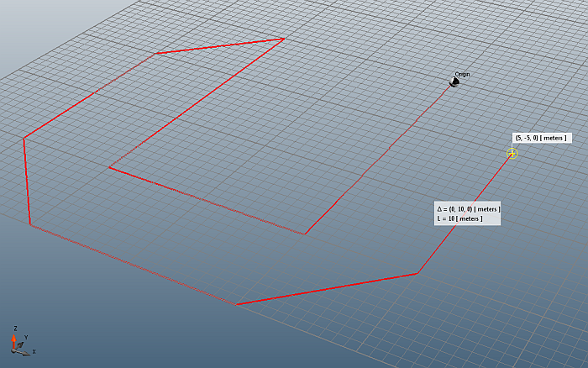
Task: Pick the thick red segment at bottom right
Action: click(x=328, y=289)
